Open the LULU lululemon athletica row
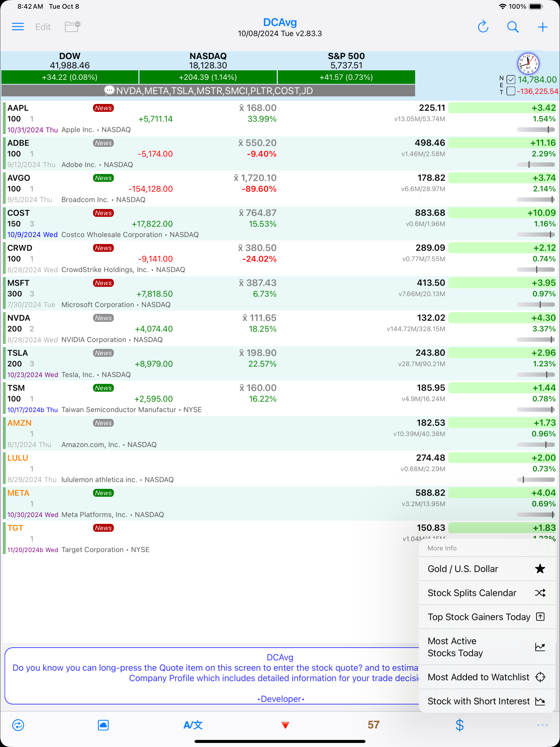Screen dimensions: 560x747 280,469
